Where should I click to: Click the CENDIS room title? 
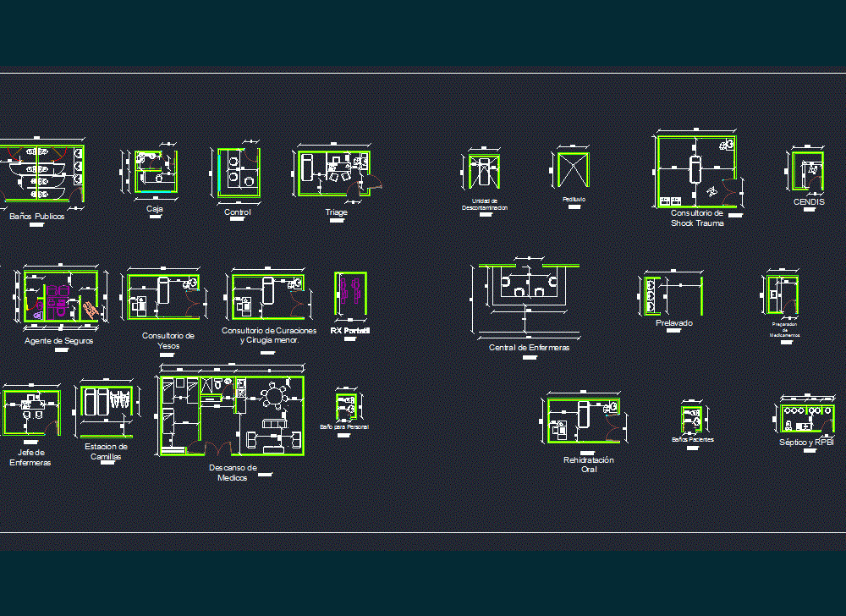point(809,202)
